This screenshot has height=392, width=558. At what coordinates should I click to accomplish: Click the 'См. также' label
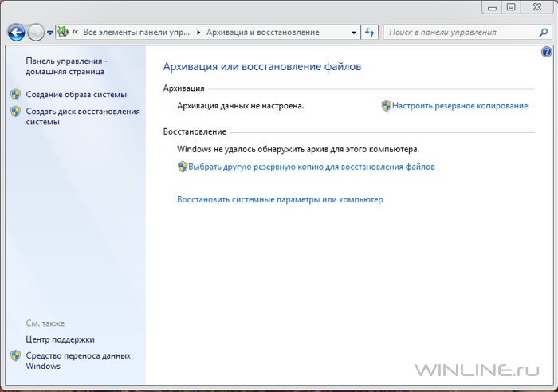(45, 323)
